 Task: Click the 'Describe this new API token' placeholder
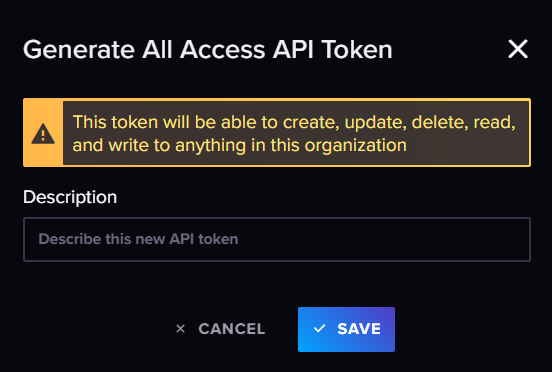pyautogui.click(x=138, y=239)
